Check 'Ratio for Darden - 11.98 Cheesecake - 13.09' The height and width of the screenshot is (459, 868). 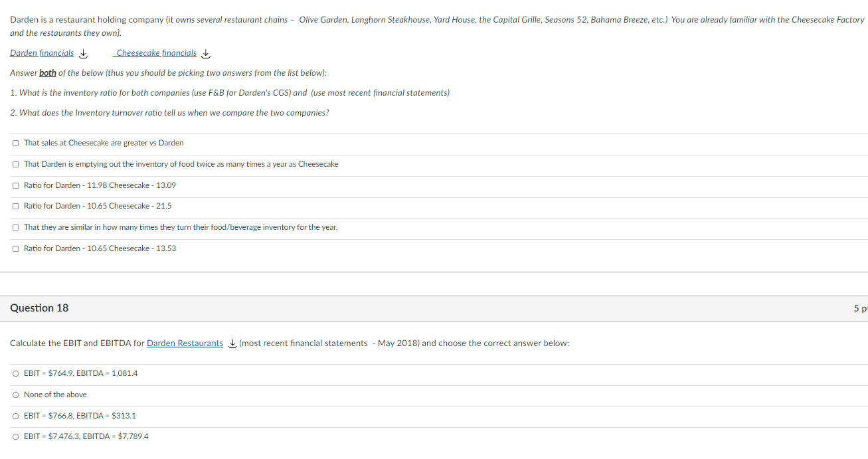(15, 185)
